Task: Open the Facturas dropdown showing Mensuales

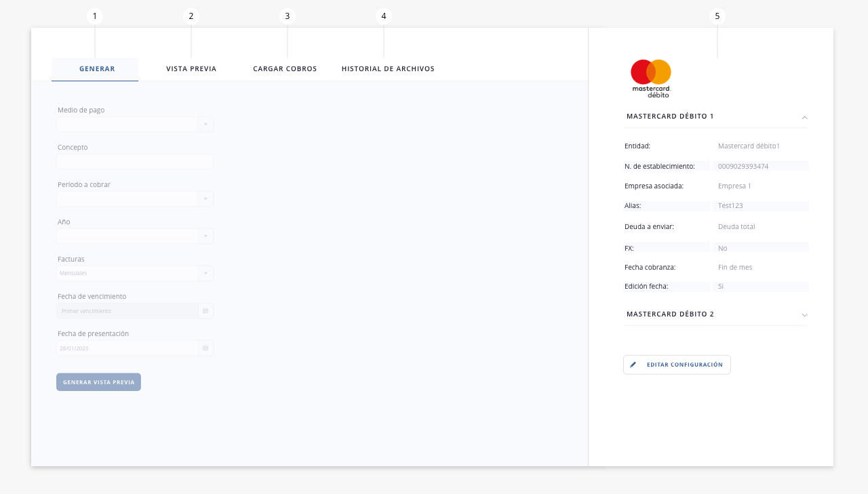Action: (x=135, y=273)
